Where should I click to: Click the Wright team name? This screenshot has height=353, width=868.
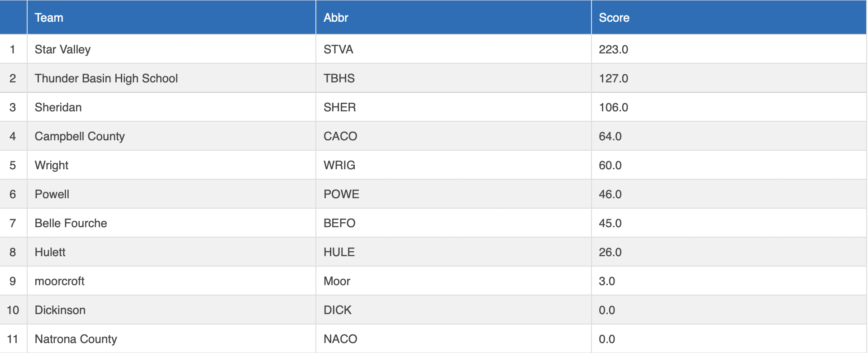[x=51, y=165]
